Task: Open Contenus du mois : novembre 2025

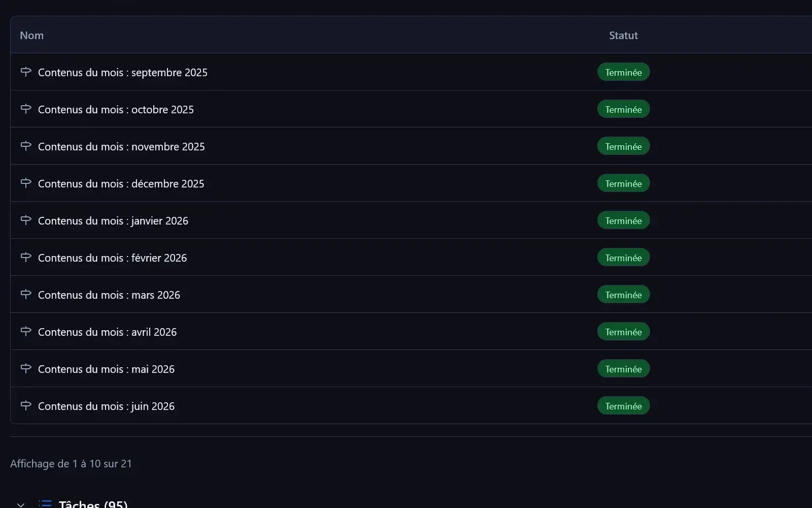Action: tap(121, 147)
